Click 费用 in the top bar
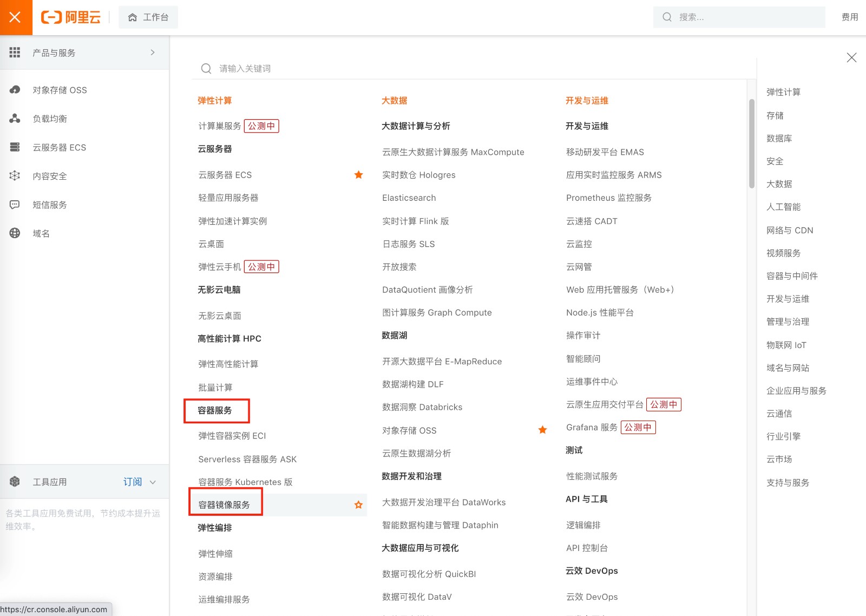This screenshot has height=616, width=866. (x=850, y=17)
